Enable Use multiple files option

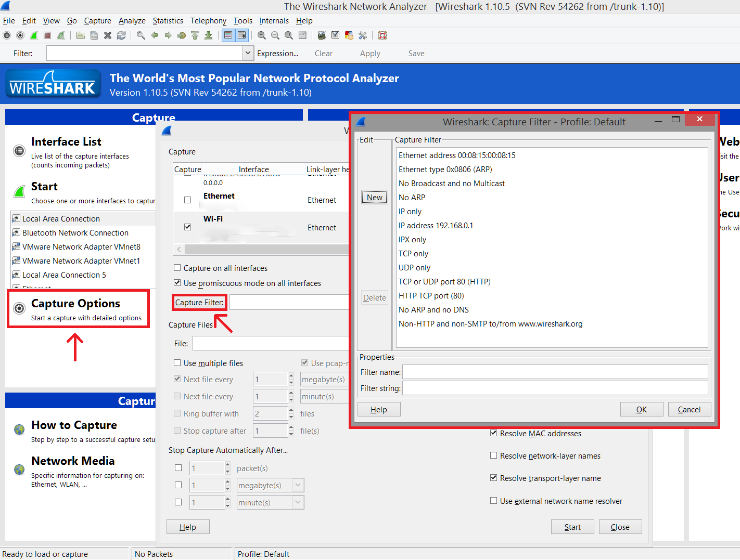177,363
